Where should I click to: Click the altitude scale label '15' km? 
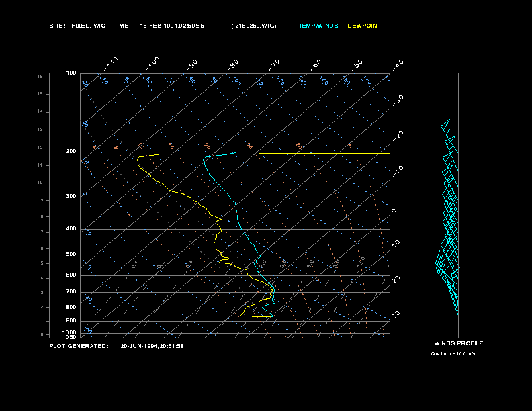coord(40,94)
